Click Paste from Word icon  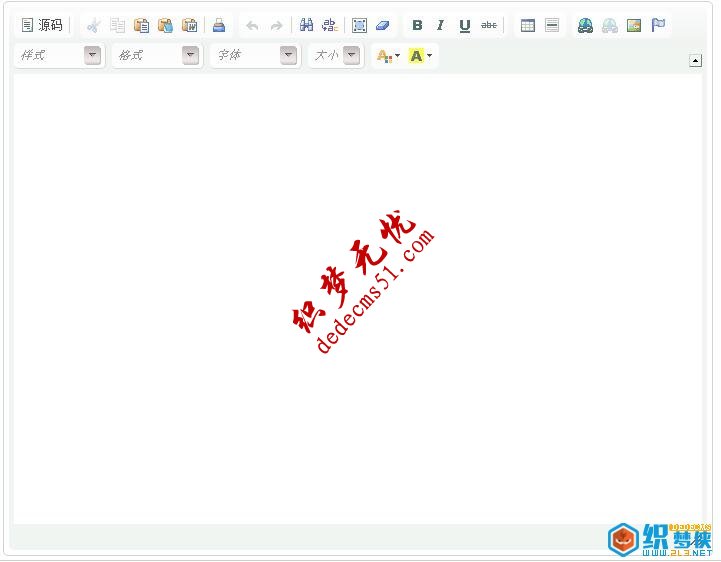[189, 25]
